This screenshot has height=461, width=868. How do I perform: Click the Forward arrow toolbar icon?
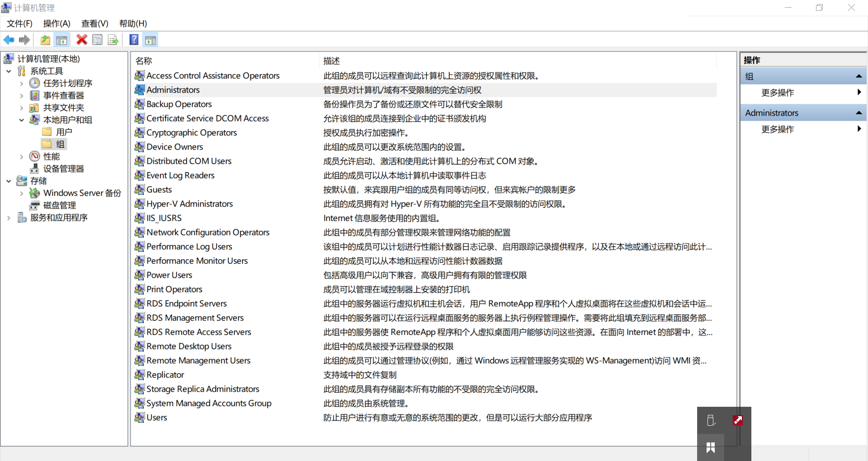[x=24, y=40]
